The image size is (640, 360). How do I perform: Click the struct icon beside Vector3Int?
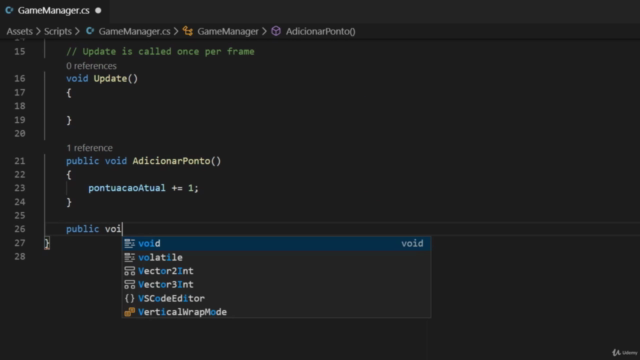tap(129, 284)
